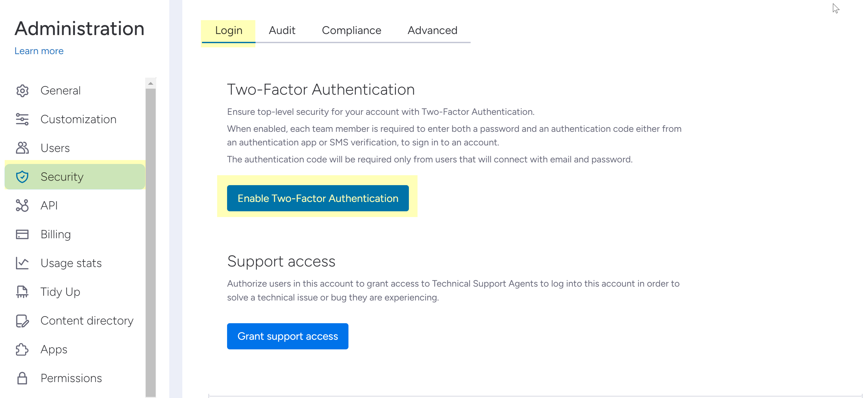868x398 pixels.
Task: Click the Billing card icon
Action: pos(22,234)
